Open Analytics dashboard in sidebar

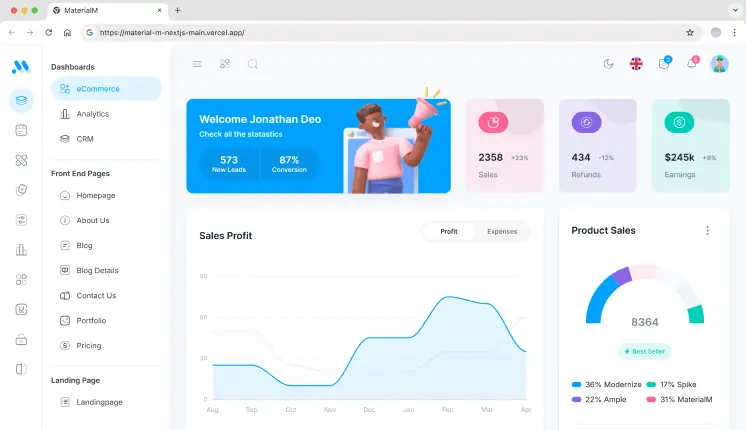click(93, 114)
